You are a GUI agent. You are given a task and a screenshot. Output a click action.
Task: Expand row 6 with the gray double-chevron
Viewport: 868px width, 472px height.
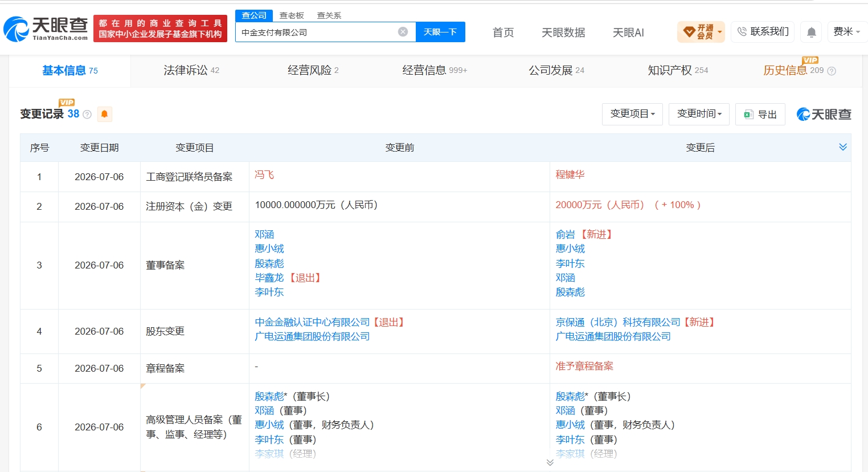point(550,462)
